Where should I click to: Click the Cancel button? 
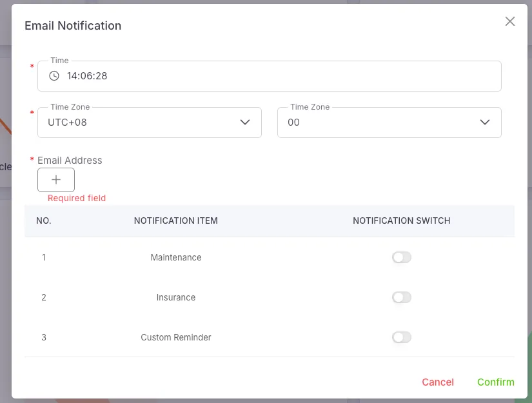[x=438, y=382]
